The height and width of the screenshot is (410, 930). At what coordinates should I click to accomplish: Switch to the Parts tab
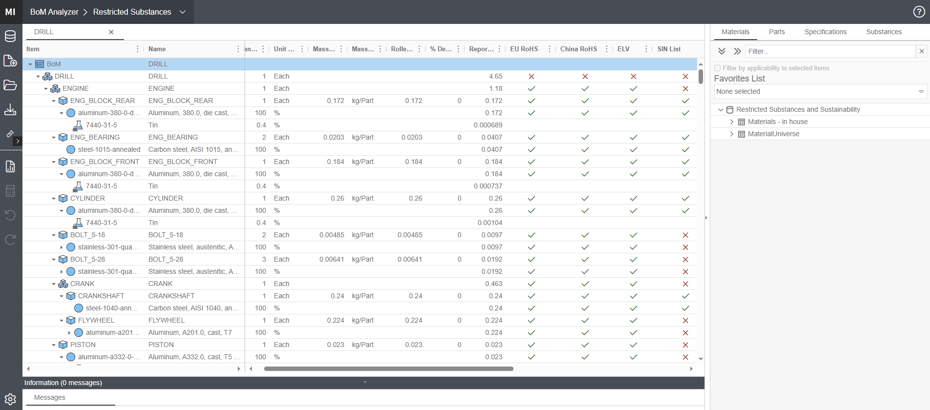point(776,32)
